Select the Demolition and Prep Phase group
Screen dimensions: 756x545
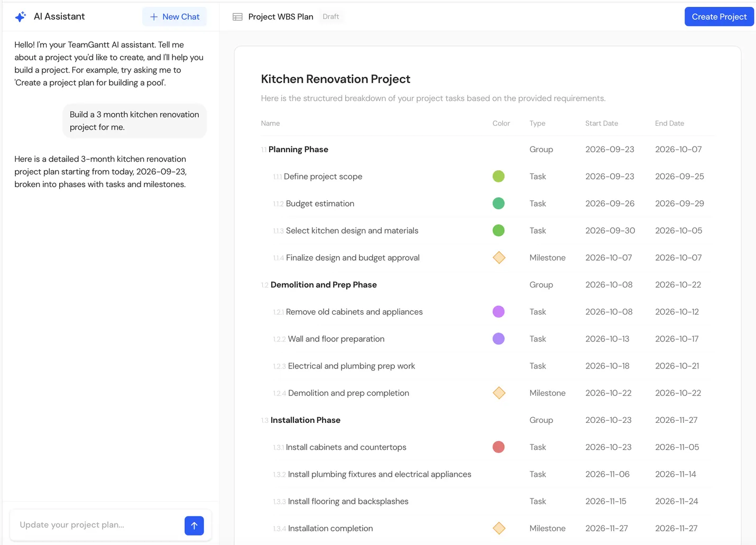click(x=487, y=285)
